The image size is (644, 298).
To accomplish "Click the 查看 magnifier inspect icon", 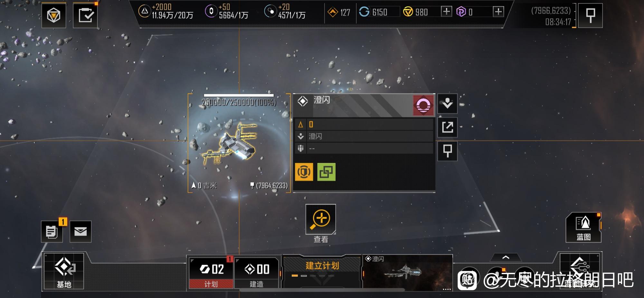I will [x=321, y=219].
